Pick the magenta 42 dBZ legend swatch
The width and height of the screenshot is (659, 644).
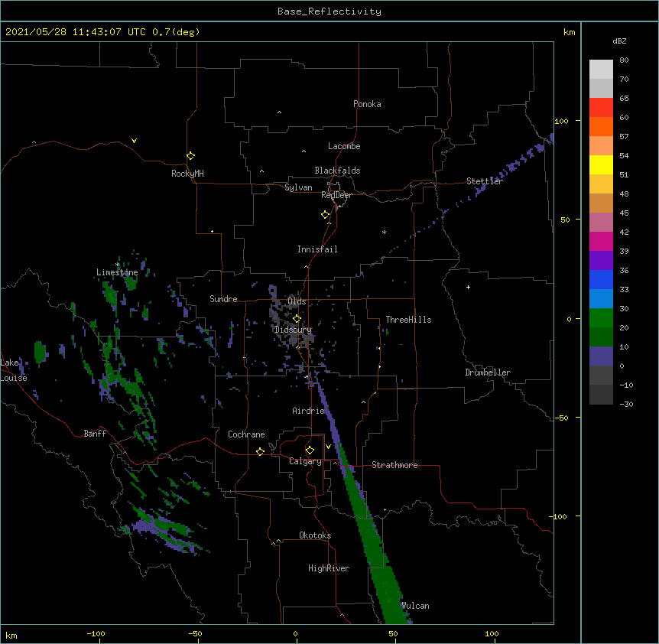(601, 241)
